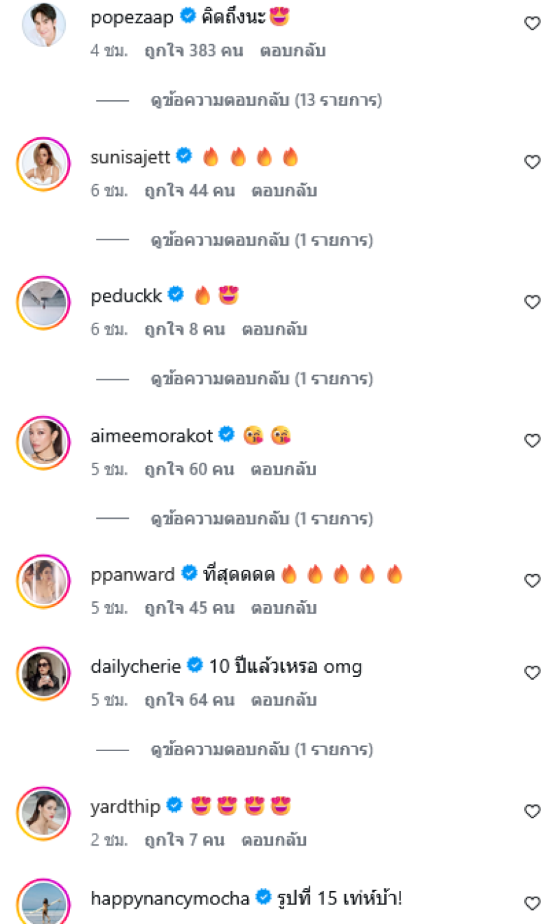Screen dimensions: 560x924
Task: Toggle the heart on yardthip's comment
Action: click(x=533, y=811)
